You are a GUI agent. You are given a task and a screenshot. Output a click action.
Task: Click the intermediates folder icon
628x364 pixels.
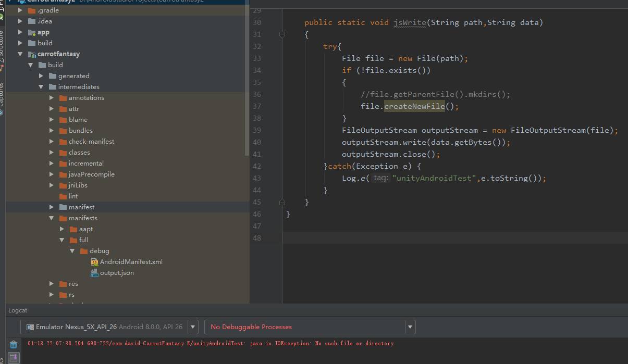tap(53, 87)
